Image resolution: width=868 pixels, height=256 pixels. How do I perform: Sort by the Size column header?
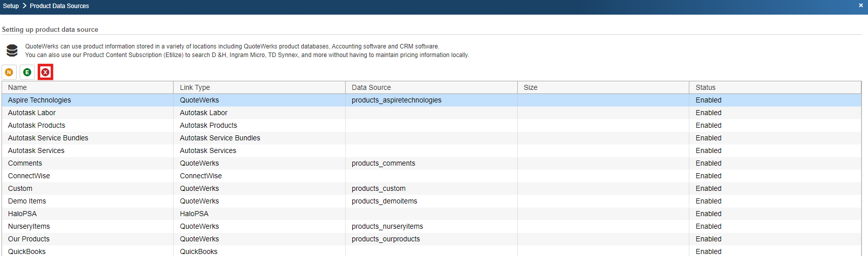[x=530, y=87]
